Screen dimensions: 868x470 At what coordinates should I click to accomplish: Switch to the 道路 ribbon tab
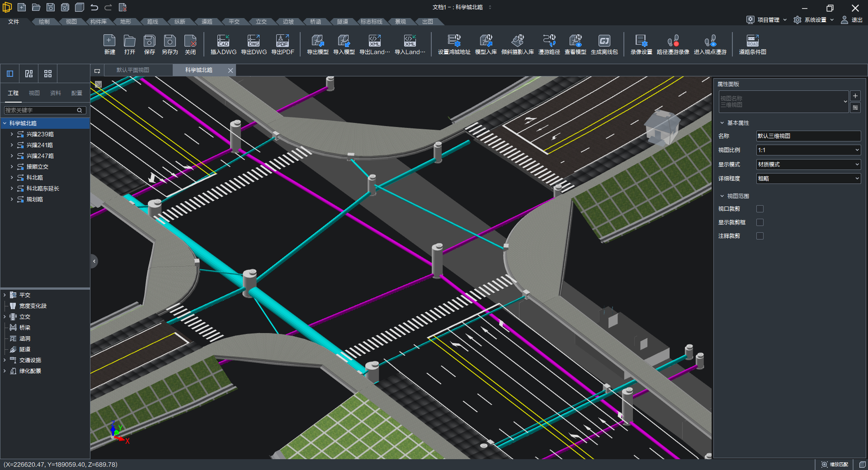click(x=207, y=22)
